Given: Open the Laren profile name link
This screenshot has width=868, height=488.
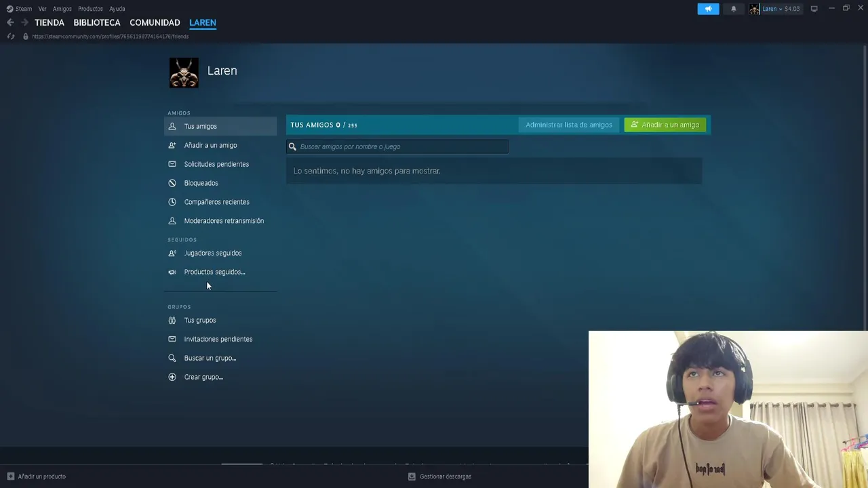Looking at the screenshot, I should point(222,70).
